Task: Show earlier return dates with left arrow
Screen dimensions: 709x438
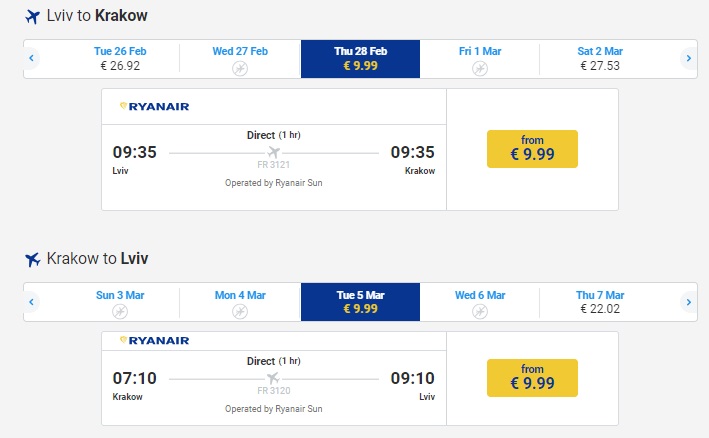Action: click(x=32, y=301)
